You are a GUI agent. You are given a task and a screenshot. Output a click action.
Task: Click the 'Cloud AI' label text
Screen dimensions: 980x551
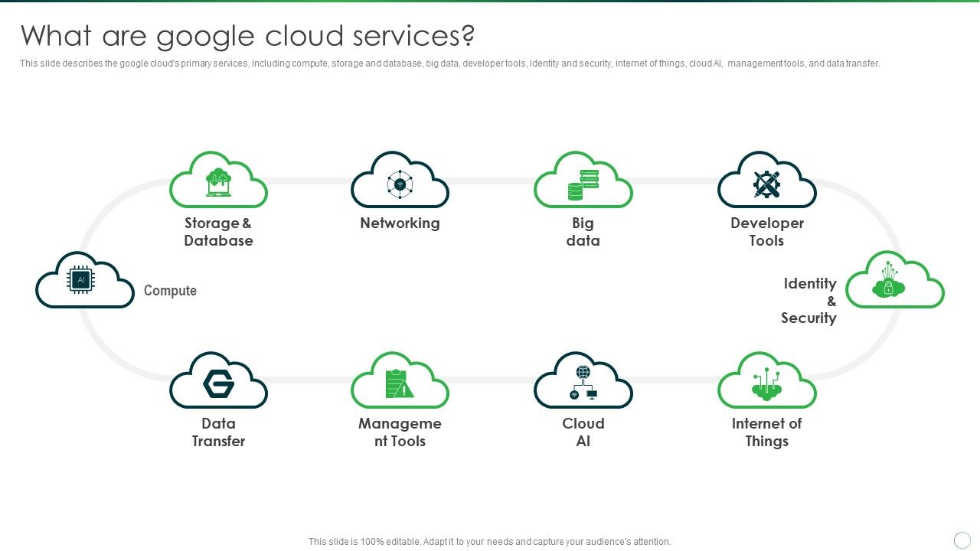(583, 432)
